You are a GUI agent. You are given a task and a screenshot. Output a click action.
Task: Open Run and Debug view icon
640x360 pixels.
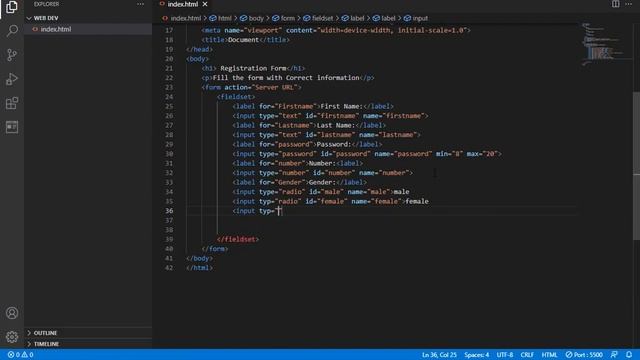click(12, 79)
